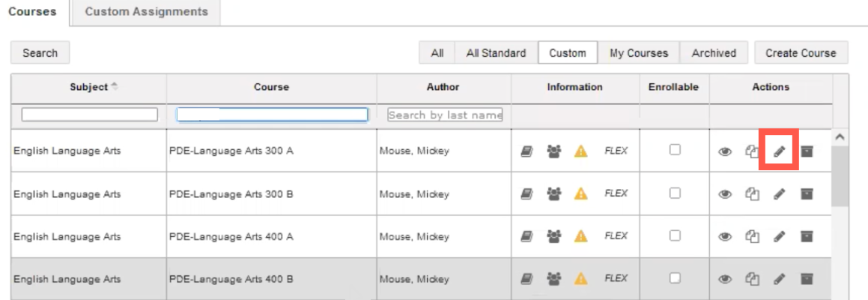This screenshot has height=300, width=868.
Task: Click the book icon for Language Arts 300 A
Action: [x=526, y=151]
